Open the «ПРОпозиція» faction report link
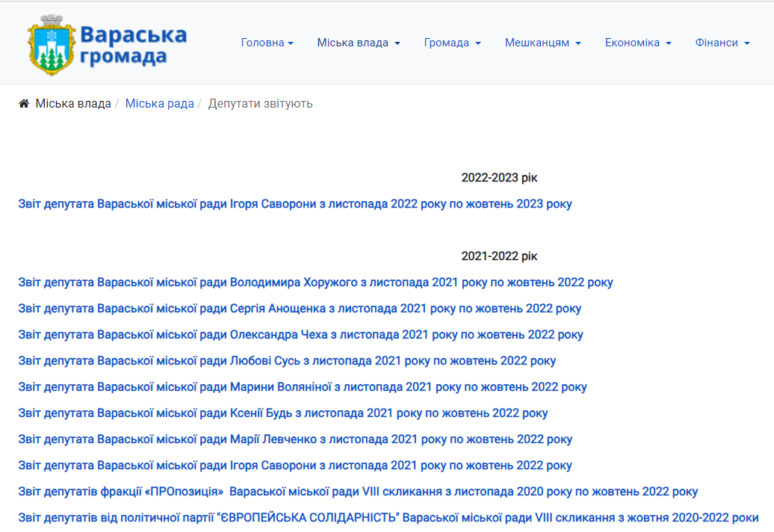Image resolution: width=774 pixels, height=532 pixels. point(358,492)
